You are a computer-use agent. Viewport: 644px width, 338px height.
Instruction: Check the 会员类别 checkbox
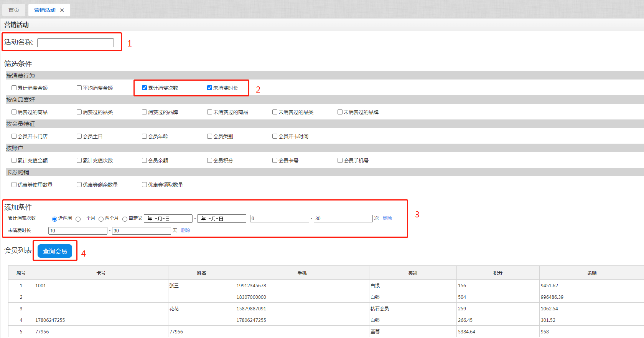point(210,136)
